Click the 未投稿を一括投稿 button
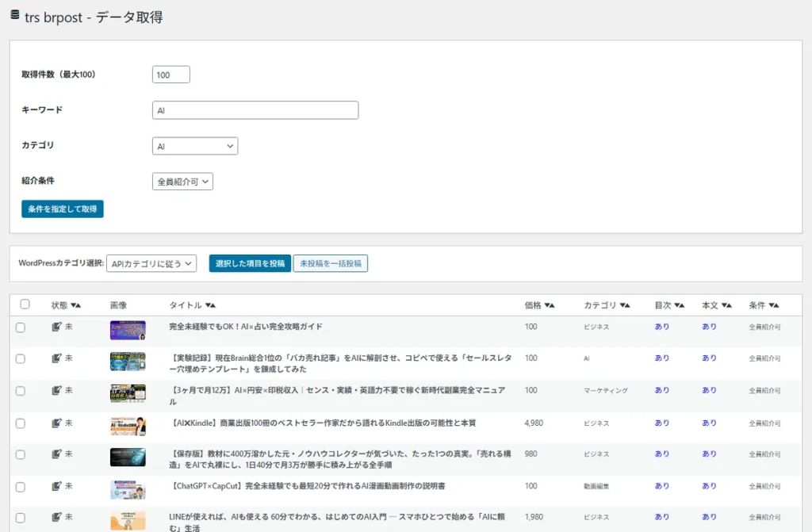812x532 pixels. pos(331,263)
